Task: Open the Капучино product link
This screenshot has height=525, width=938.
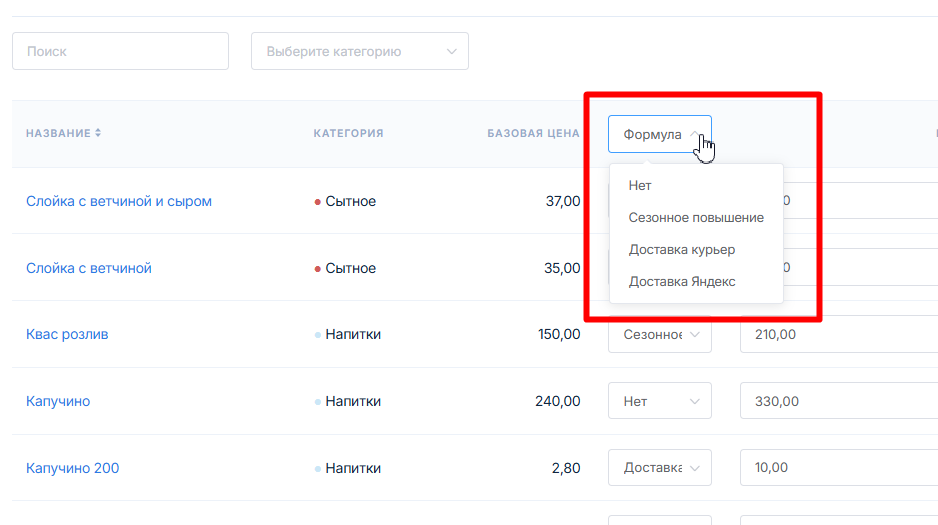Action: tap(58, 401)
